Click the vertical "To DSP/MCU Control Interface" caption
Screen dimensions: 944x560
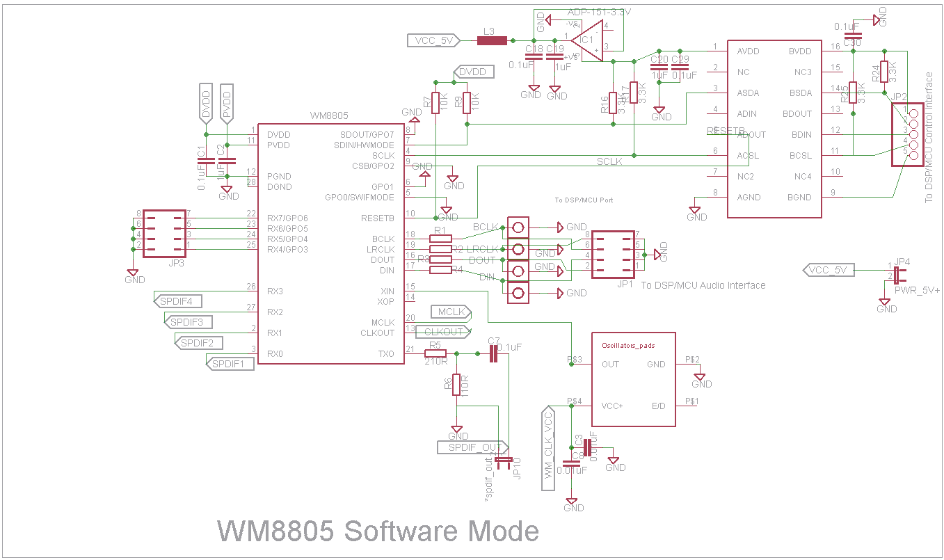(x=929, y=138)
